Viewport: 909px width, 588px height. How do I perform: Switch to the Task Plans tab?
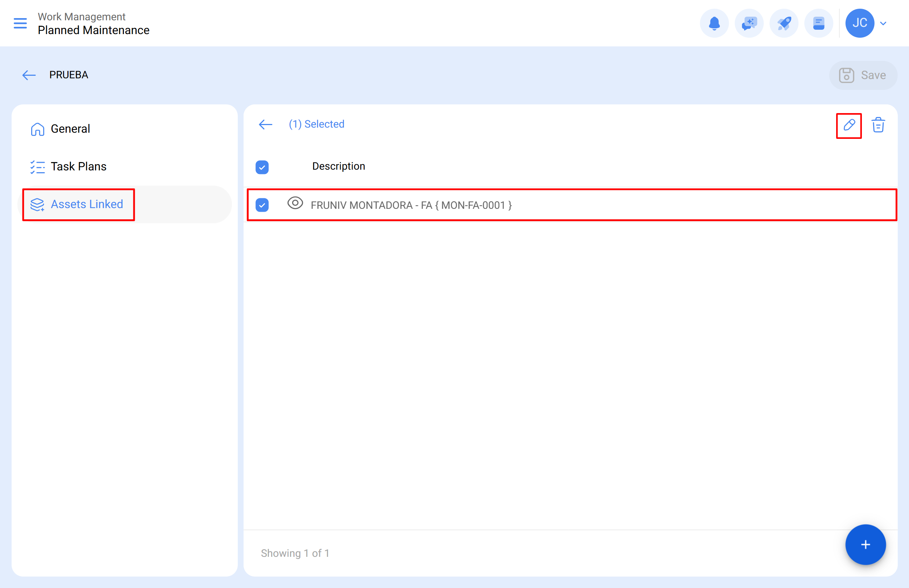pyautogui.click(x=79, y=166)
